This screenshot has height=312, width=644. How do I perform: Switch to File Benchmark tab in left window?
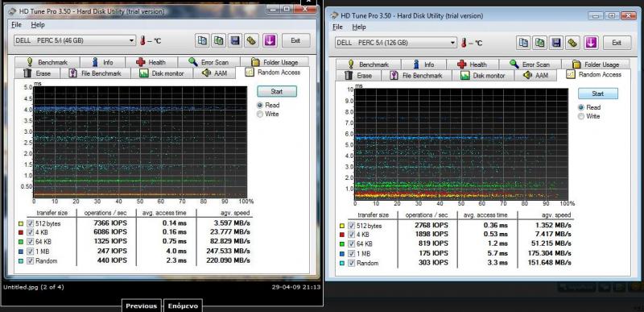95,73
